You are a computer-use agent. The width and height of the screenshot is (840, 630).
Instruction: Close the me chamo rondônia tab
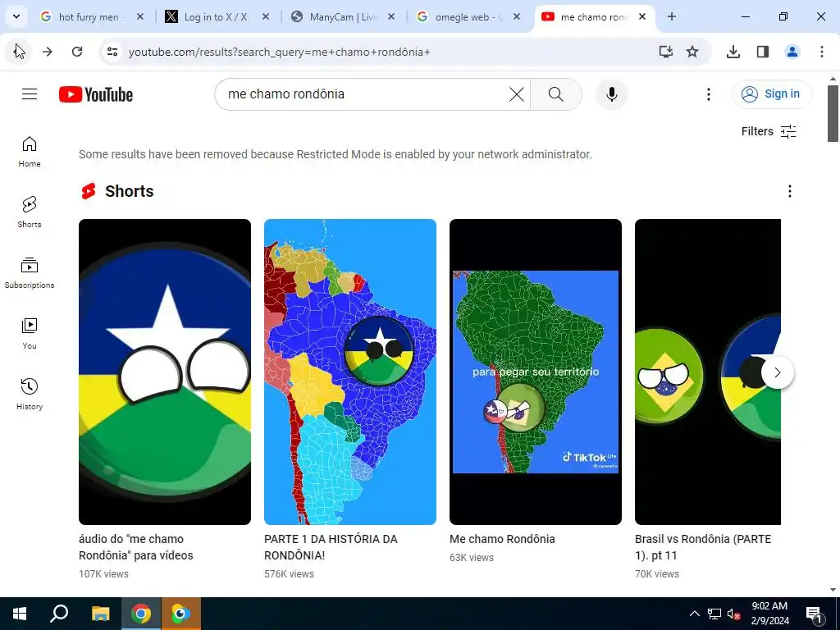642,16
